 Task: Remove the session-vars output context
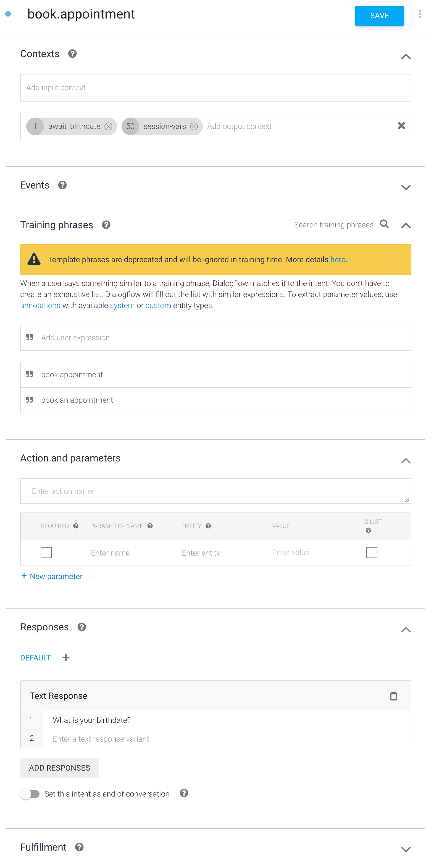point(194,126)
